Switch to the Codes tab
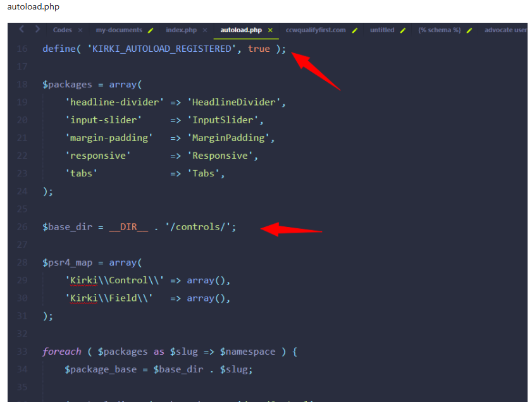 62,30
